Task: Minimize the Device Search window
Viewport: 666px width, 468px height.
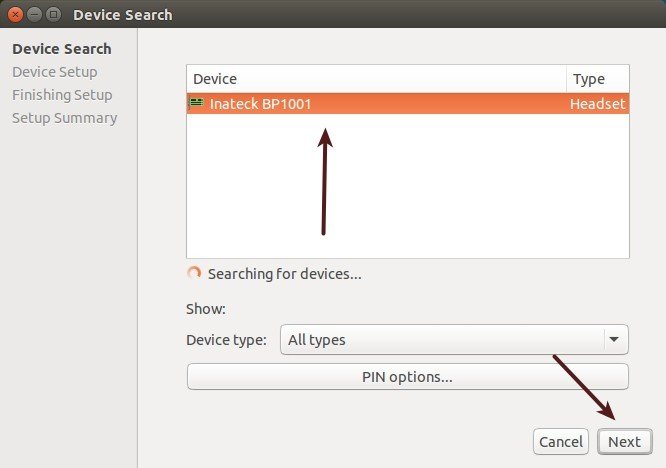Action: pos(35,14)
